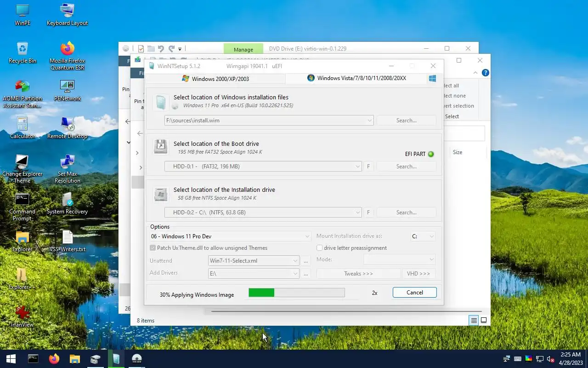Open the Tweaks >>> panel
The width and height of the screenshot is (588, 368).
click(358, 274)
